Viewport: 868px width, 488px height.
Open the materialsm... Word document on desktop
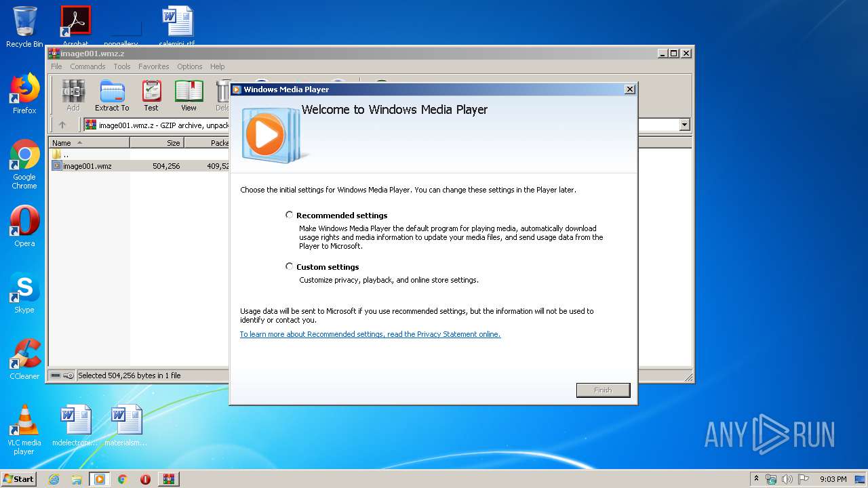click(x=126, y=426)
